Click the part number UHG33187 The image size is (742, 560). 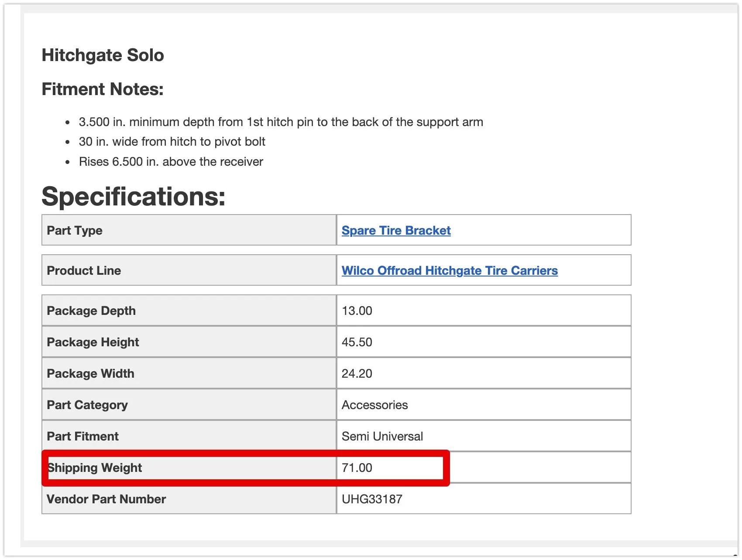[372, 499]
